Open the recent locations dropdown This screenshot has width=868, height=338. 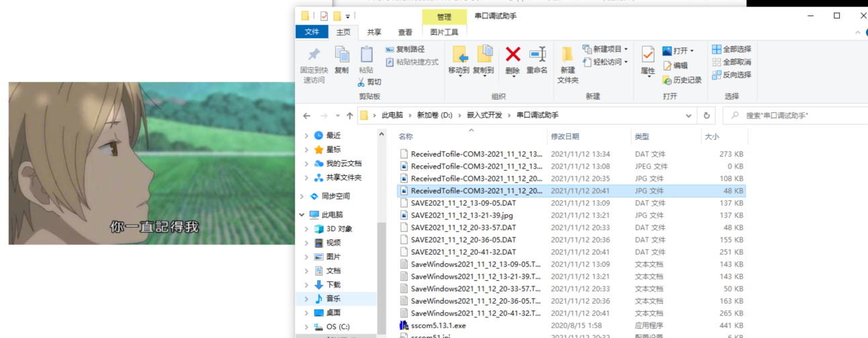[x=338, y=116]
